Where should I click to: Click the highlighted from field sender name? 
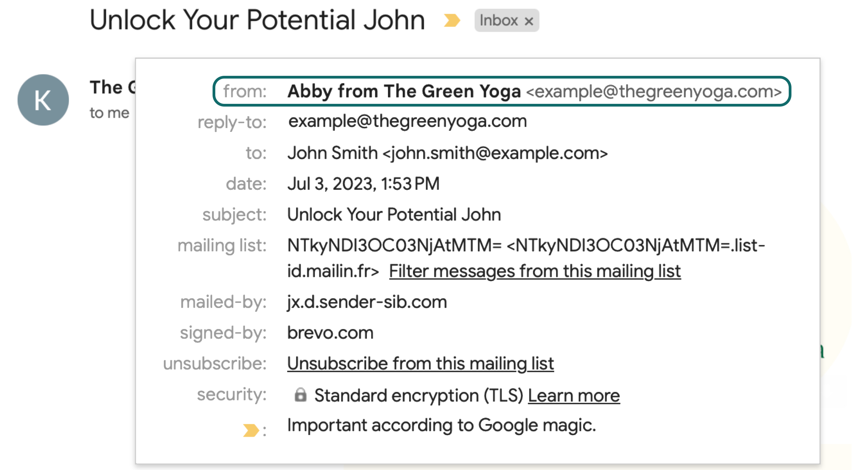403,91
